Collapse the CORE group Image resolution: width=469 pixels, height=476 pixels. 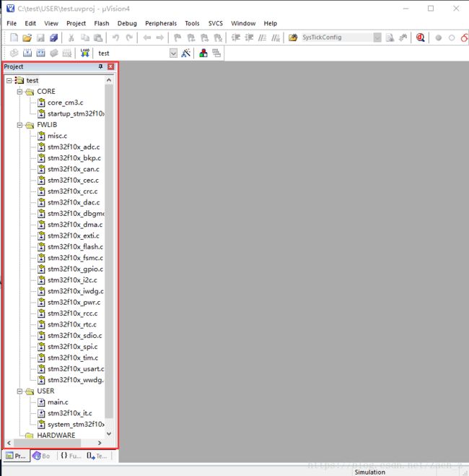point(19,92)
